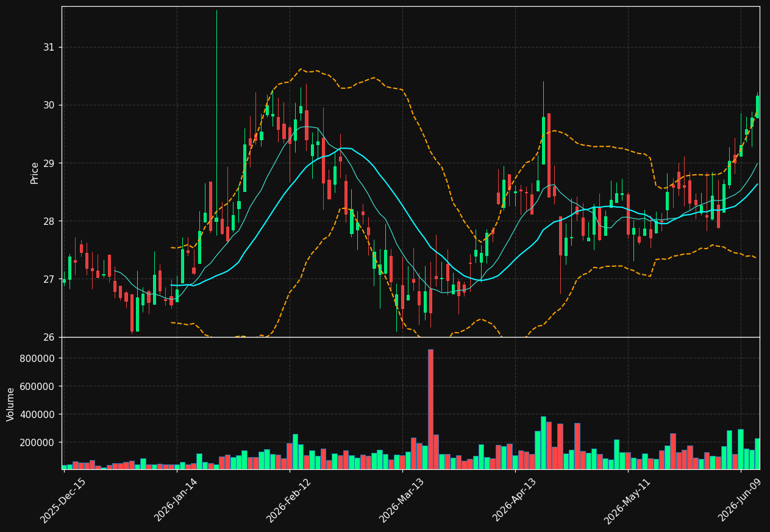Image resolution: width=770 pixels, height=532 pixels.
Task: Click the date label "2026-Jan-14"
Action: pyautogui.click(x=176, y=500)
